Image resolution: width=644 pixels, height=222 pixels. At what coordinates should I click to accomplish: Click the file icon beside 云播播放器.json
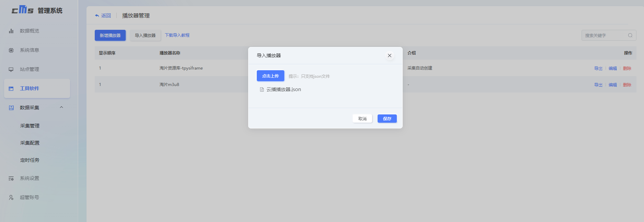click(x=262, y=89)
